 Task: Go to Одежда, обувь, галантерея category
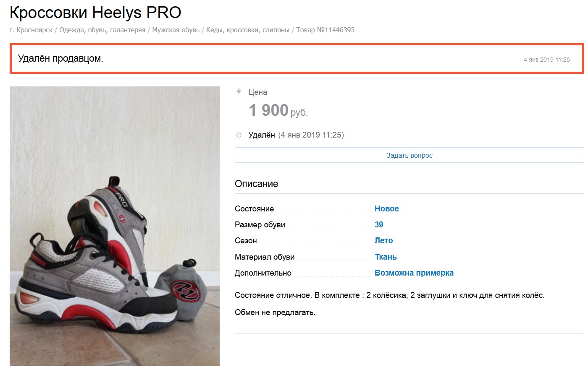point(102,30)
